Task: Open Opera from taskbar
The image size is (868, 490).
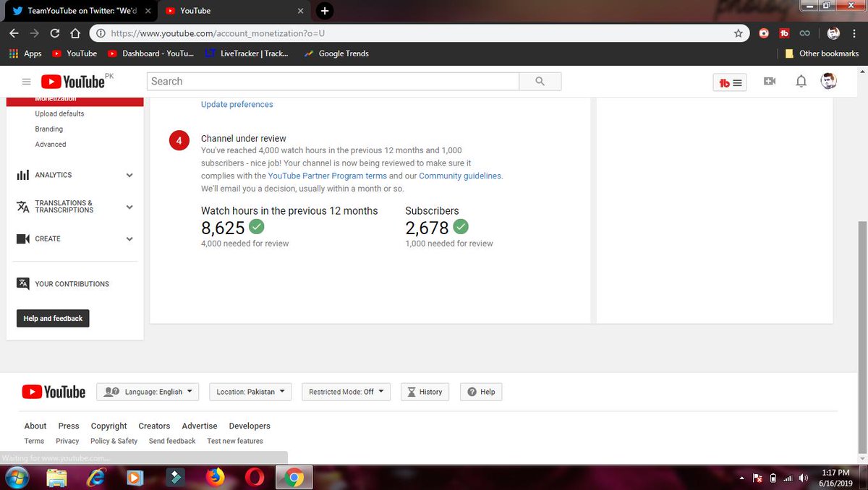Action: (x=254, y=478)
